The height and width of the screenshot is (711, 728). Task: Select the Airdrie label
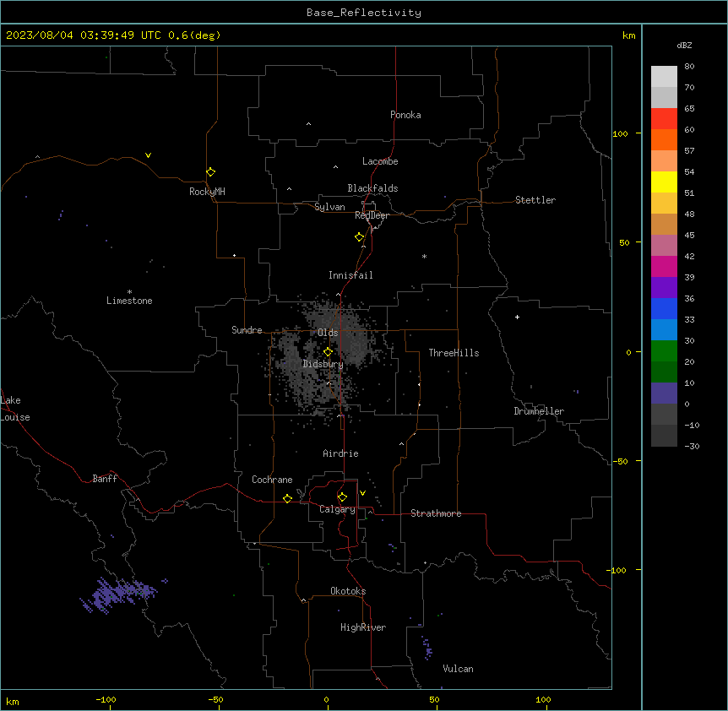click(340, 453)
